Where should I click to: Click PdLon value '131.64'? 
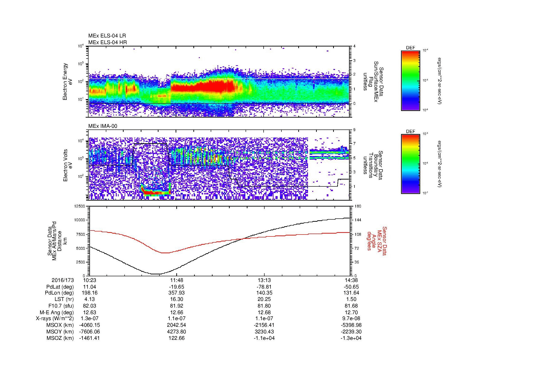coord(351,293)
